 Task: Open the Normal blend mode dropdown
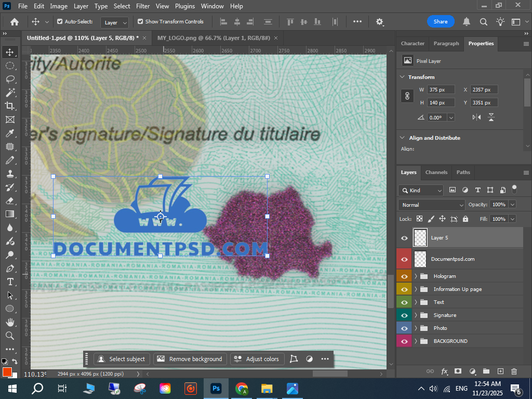[x=431, y=205]
